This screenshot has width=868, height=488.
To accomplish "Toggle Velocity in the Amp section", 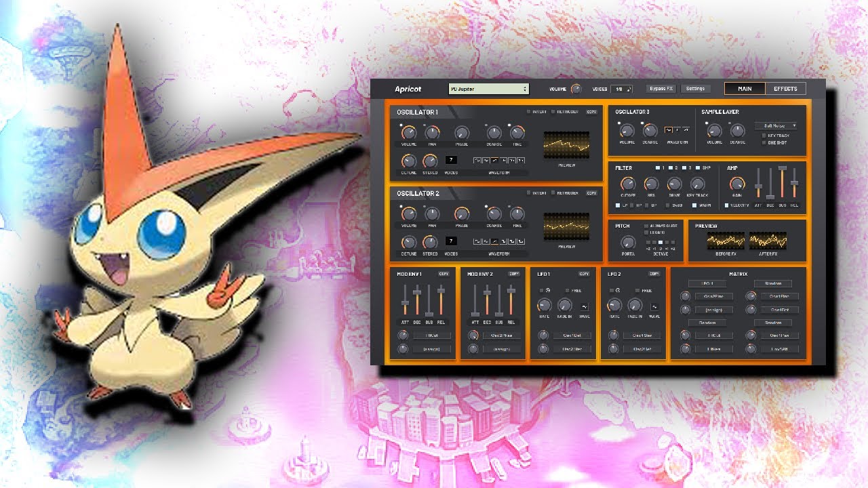I will (x=727, y=205).
